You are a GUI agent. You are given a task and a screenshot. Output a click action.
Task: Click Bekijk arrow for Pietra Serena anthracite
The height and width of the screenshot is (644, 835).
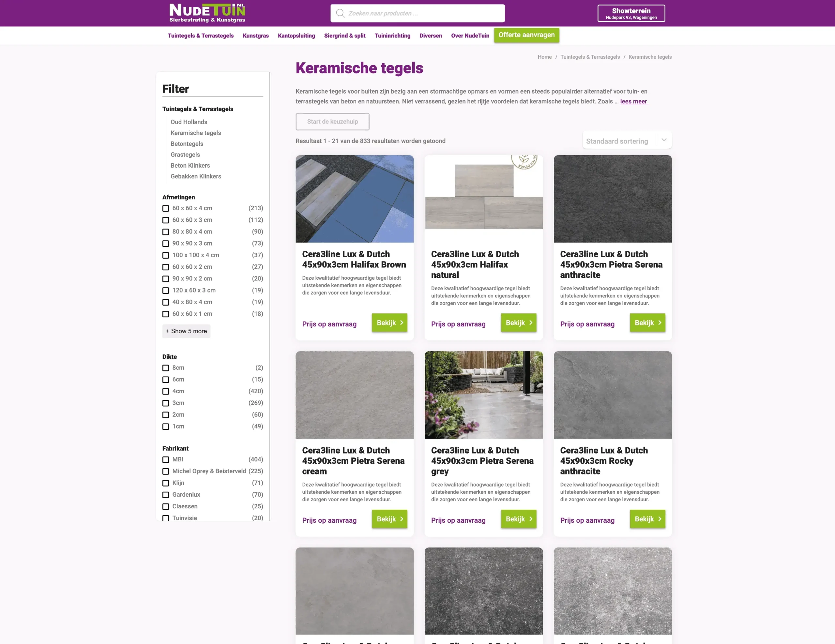pos(660,322)
